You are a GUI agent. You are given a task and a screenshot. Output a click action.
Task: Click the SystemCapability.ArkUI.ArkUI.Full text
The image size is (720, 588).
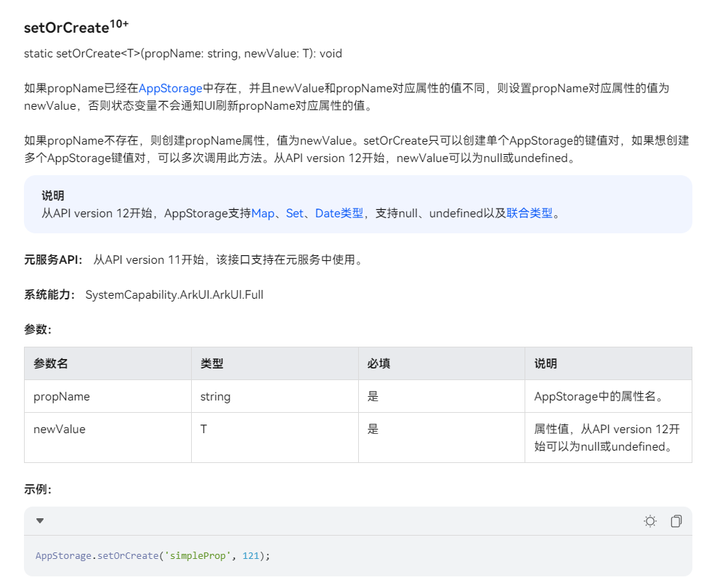coord(174,294)
